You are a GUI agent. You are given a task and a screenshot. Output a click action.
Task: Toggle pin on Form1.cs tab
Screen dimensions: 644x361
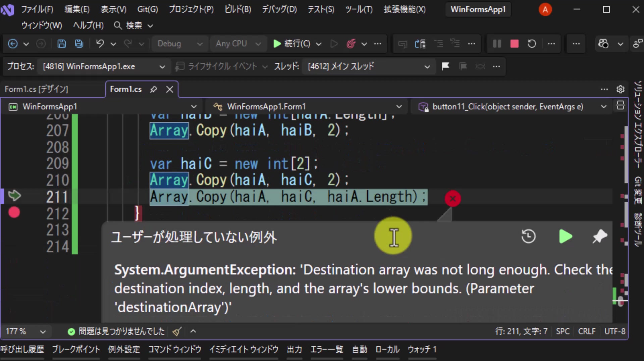[154, 89]
